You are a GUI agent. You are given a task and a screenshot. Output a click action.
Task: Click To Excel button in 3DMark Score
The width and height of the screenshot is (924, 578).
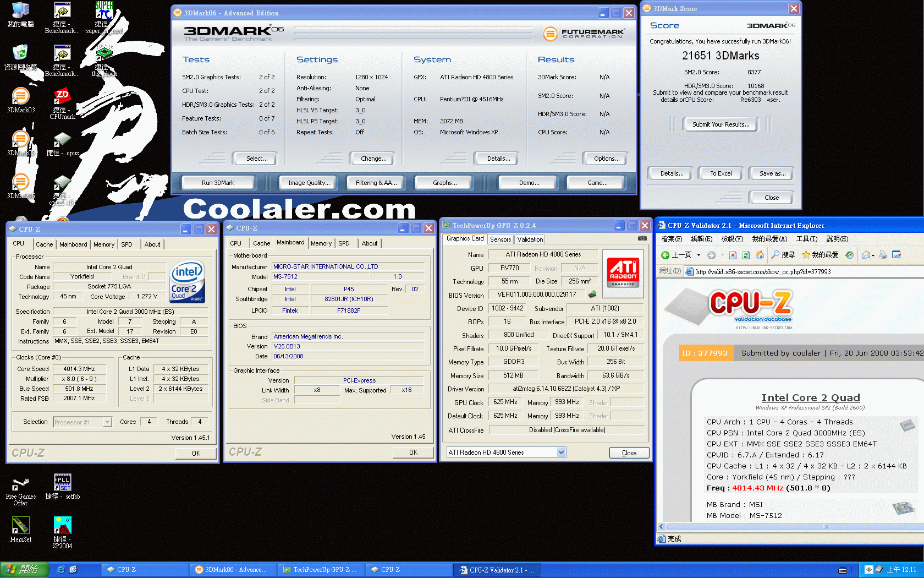721,173
